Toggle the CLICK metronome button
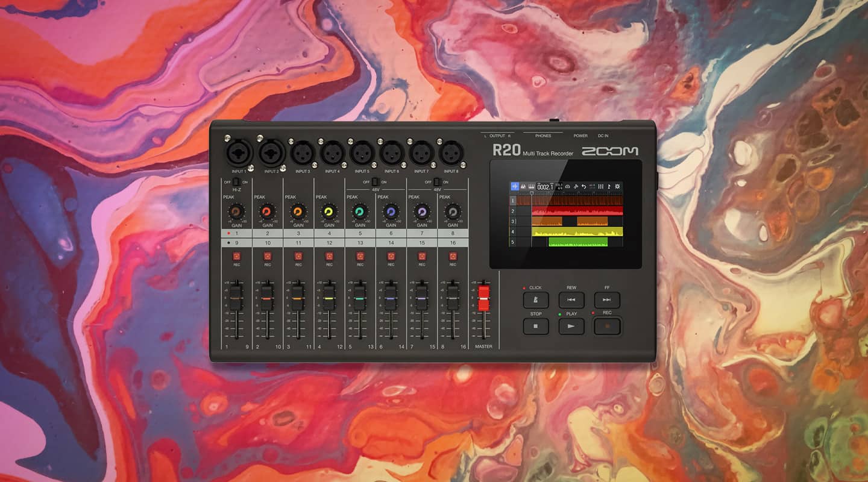The height and width of the screenshot is (482, 868). tap(535, 300)
